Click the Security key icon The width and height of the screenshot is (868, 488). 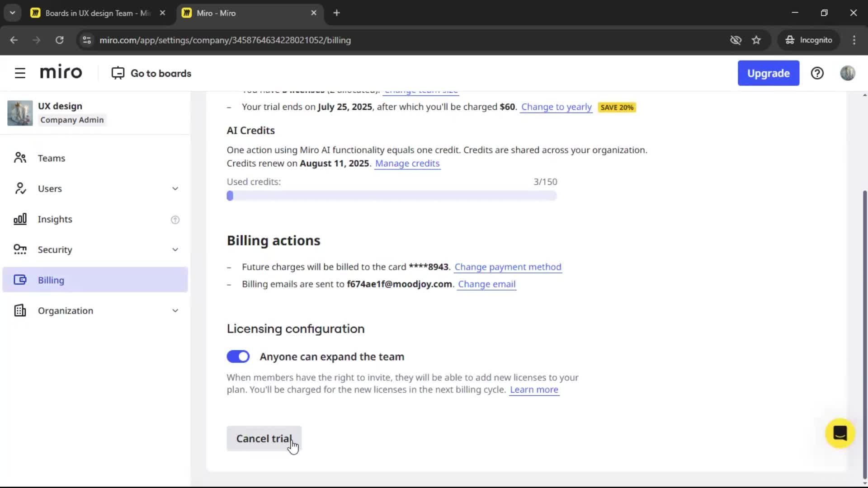(x=20, y=249)
